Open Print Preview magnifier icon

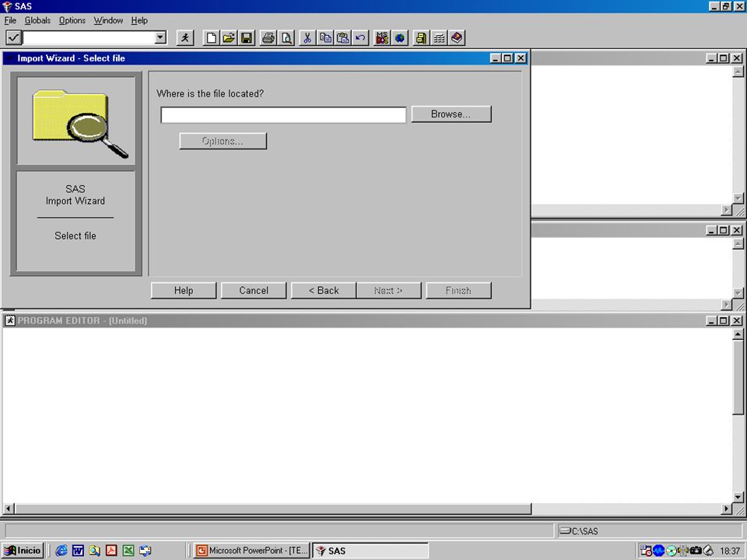[x=286, y=37]
